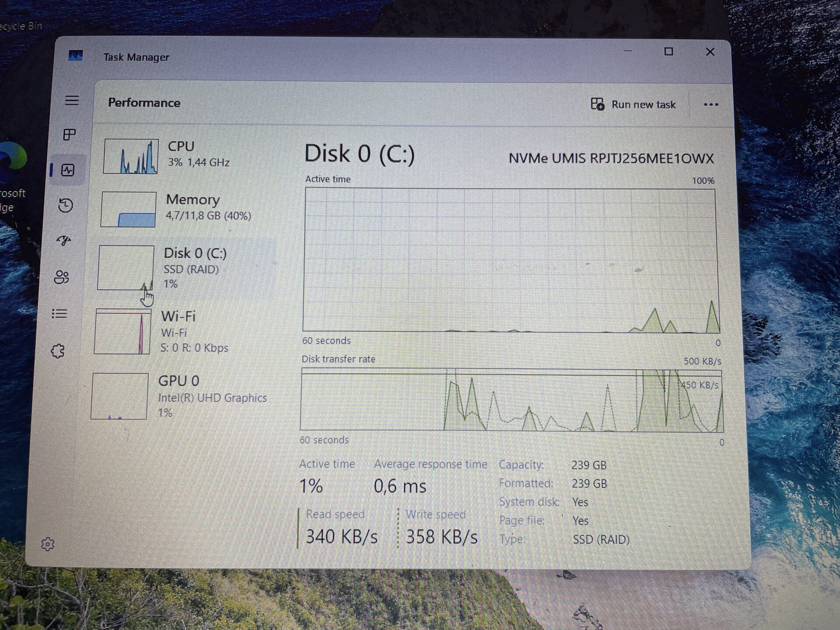840x630 pixels.
Task: Open Task Manager settings gear
Action: [x=48, y=544]
